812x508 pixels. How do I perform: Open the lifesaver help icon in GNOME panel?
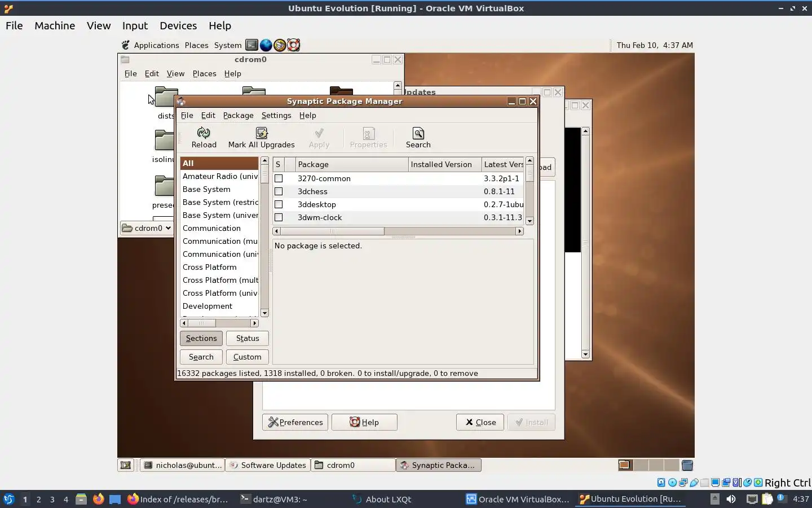pos(293,45)
